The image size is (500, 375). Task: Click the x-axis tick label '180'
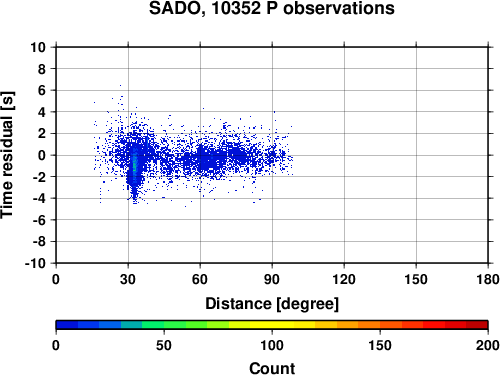click(x=488, y=279)
